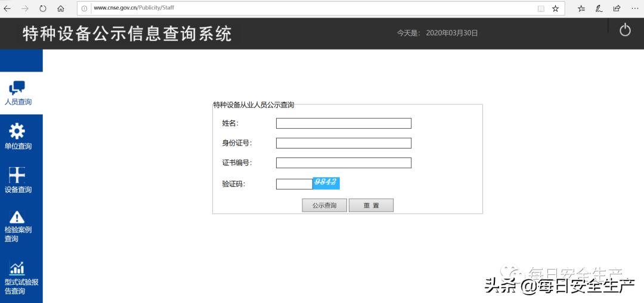Click the 检验案例查询 warning triangle icon
The width and height of the screenshot is (644, 303).
pyautogui.click(x=17, y=217)
